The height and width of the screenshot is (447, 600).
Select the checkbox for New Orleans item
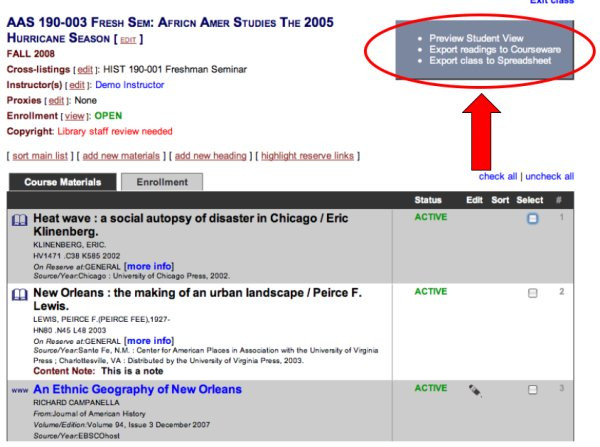(x=532, y=293)
